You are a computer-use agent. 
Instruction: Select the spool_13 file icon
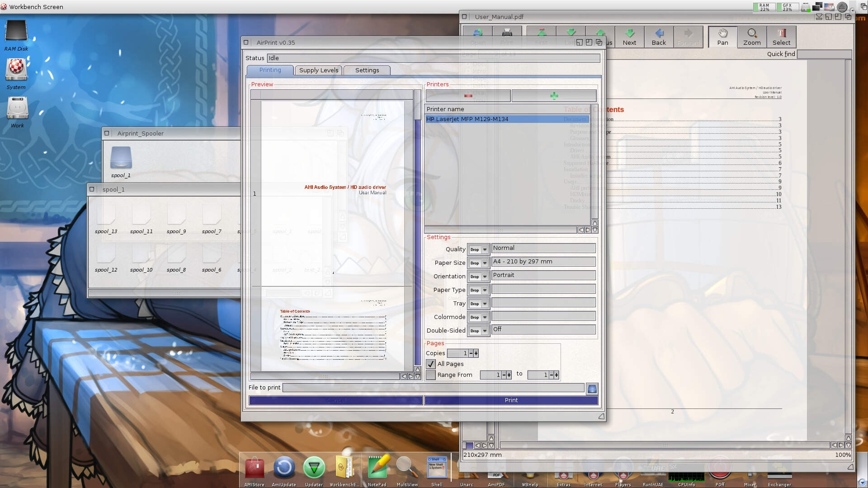pos(106,214)
